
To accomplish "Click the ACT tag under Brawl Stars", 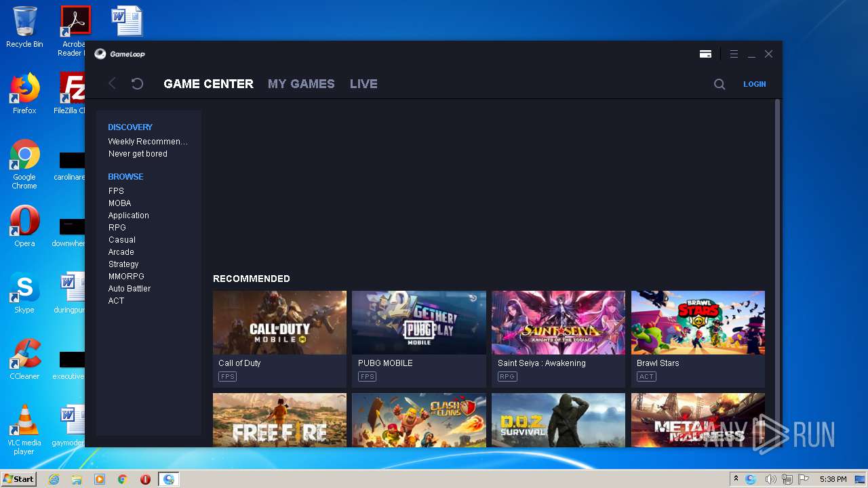I will pos(646,377).
